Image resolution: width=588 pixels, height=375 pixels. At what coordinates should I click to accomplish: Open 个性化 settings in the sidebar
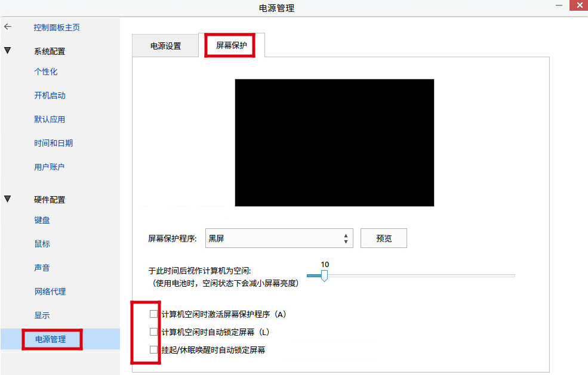[x=46, y=72]
